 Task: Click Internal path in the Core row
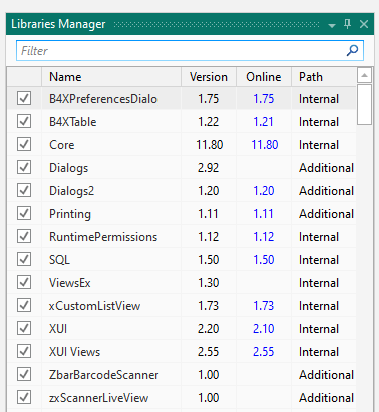pyautogui.click(x=319, y=145)
